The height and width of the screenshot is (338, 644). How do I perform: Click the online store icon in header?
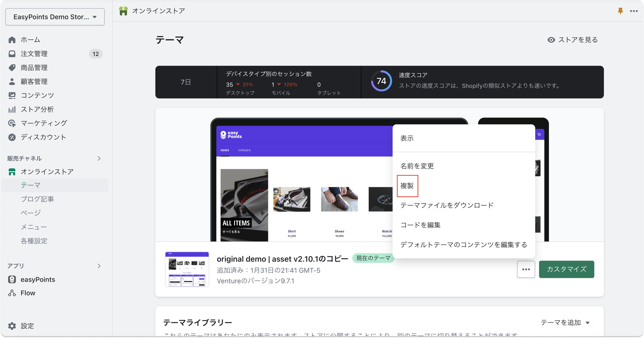123,11
